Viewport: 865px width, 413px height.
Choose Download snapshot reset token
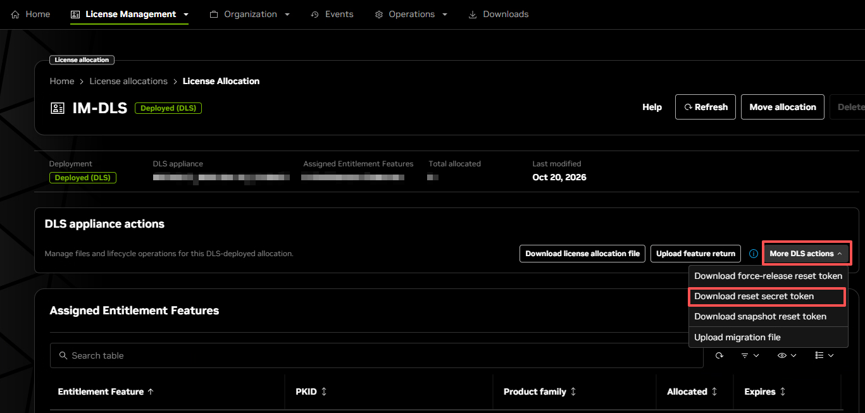[x=768, y=317]
